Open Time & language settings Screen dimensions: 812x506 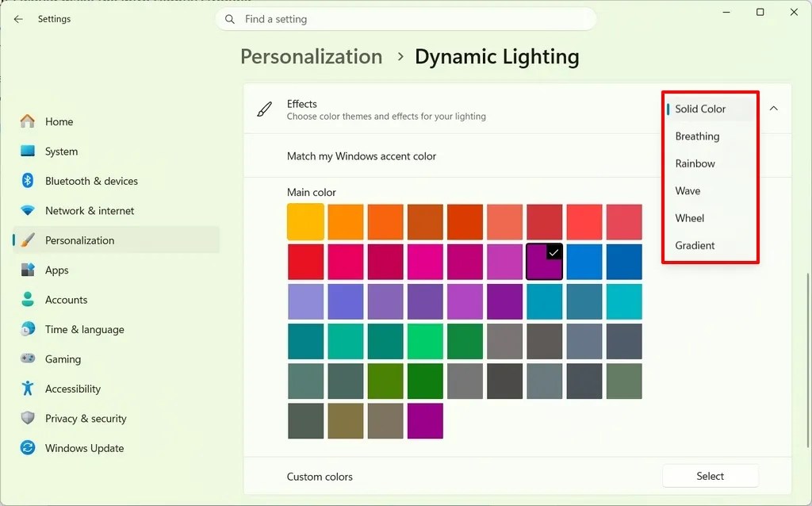(116, 329)
